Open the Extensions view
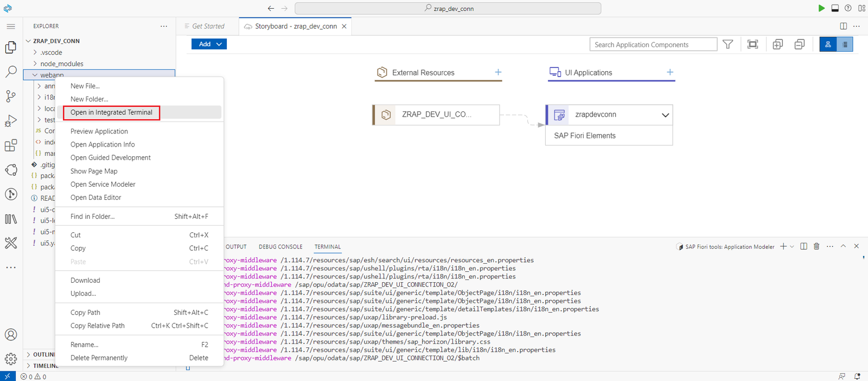 click(11, 145)
